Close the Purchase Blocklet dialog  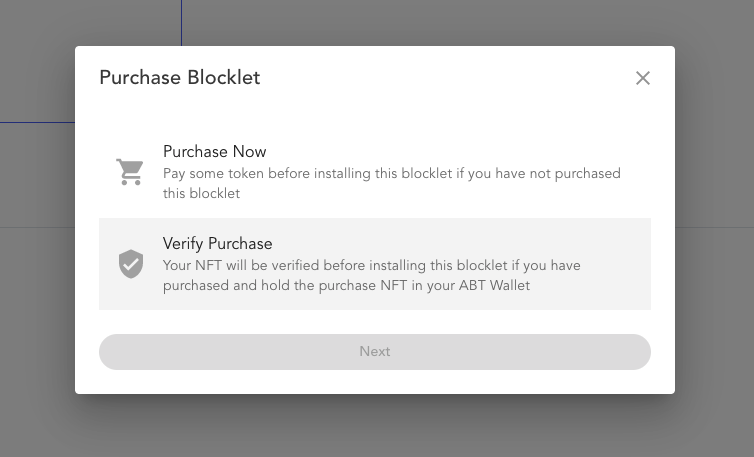pyautogui.click(x=643, y=78)
